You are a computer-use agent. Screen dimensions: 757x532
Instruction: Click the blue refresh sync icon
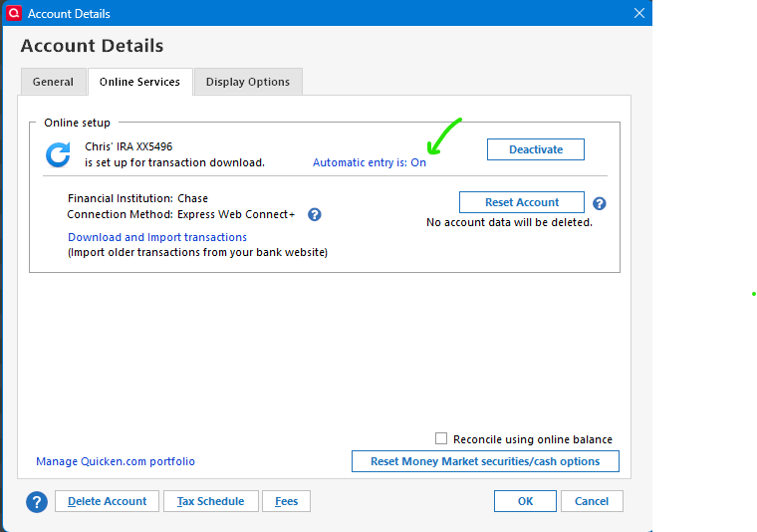point(59,154)
